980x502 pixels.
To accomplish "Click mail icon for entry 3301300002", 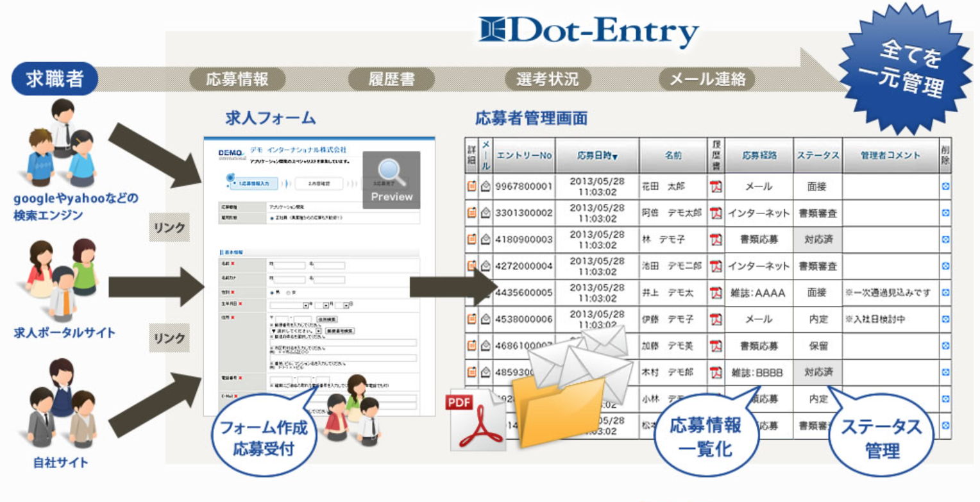I will pyautogui.click(x=486, y=213).
